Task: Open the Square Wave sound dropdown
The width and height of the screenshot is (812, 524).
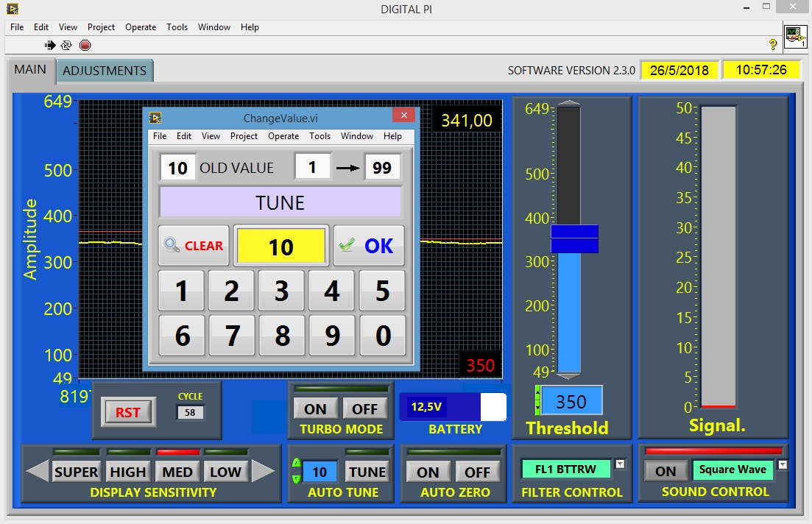Action: tap(782, 464)
